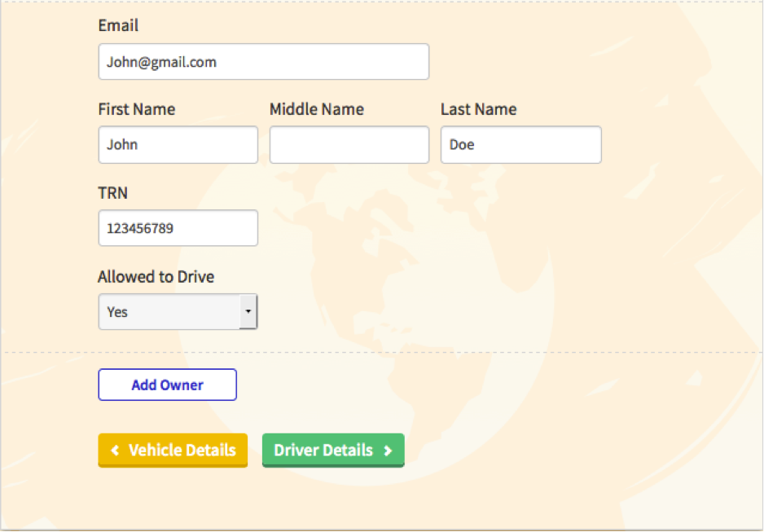The image size is (764, 532).
Task: Click the left chevron icon on Vehicle Details
Action: (116, 451)
